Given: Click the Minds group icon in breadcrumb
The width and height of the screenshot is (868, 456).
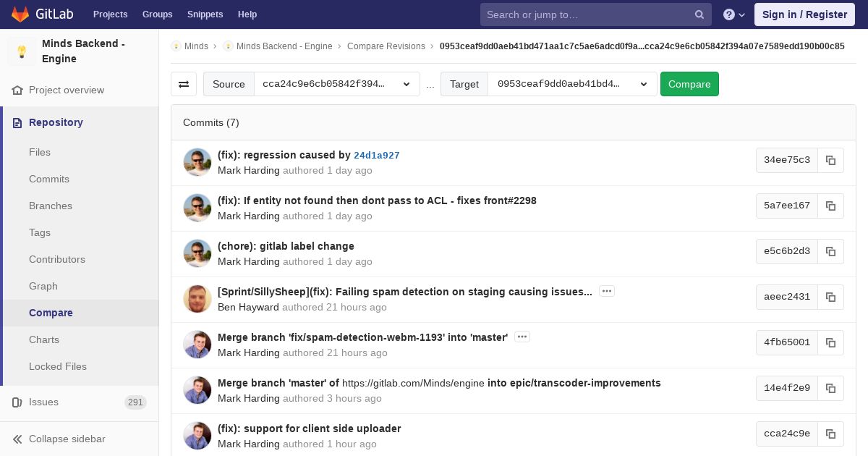Looking at the screenshot, I should pyautogui.click(x=176, y=46).
